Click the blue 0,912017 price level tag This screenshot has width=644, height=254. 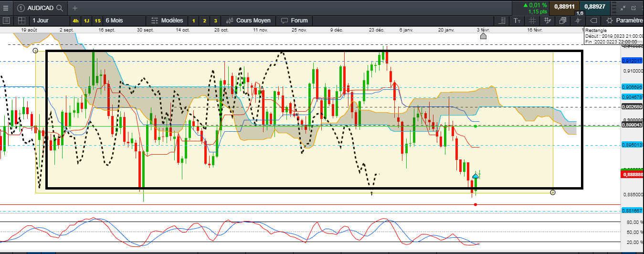tap(633, 61)
